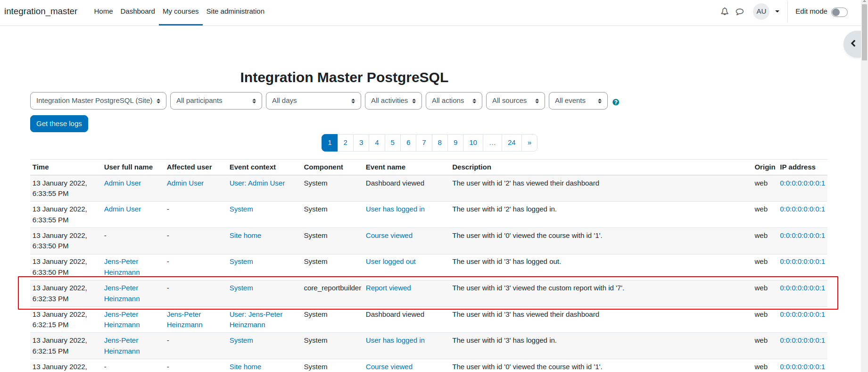Open the notifications bell icon
This screenshot has height=372, width=868.
(725, 11)
